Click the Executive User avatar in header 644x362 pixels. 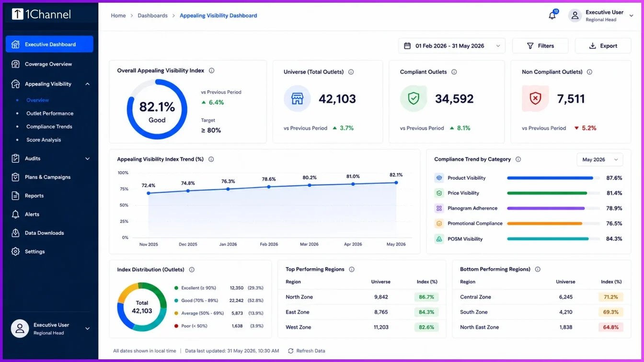[575, 16]
